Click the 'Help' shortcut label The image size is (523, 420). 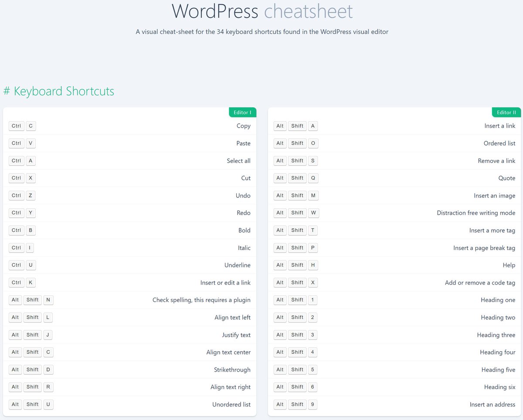pyautogui.click(x=509, y=265)
